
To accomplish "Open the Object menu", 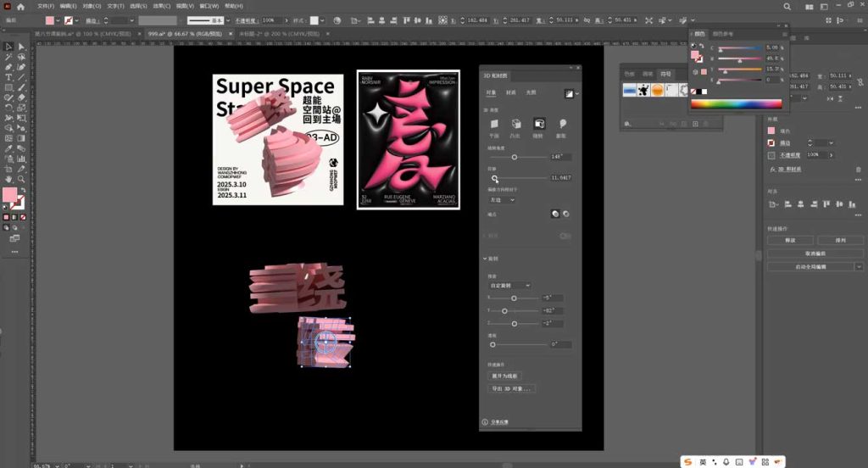I will (92, 6).
